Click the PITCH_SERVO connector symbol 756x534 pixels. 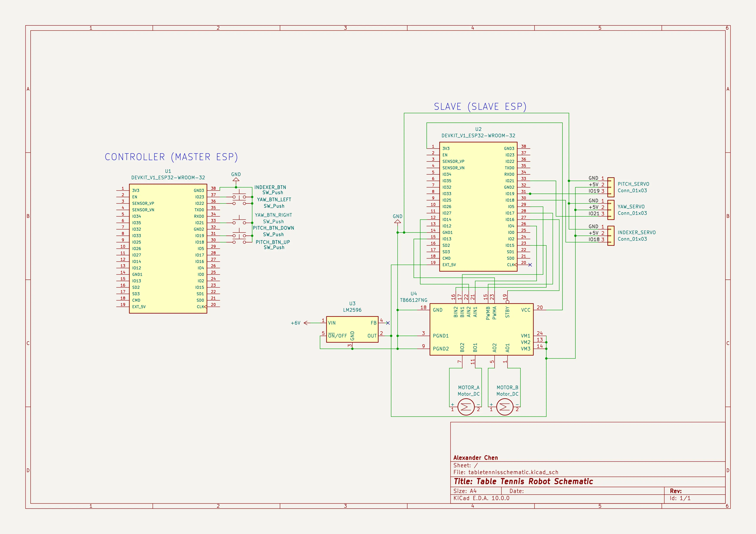[611, 187]
